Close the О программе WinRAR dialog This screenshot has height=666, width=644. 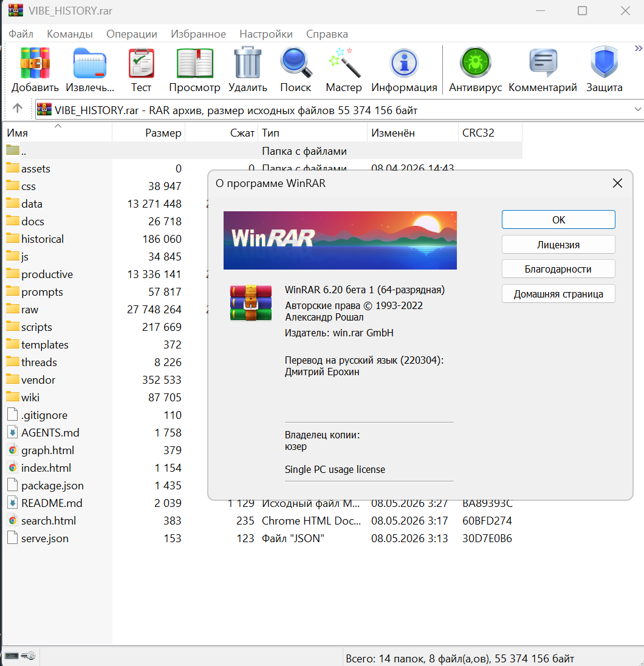point(617,183)
